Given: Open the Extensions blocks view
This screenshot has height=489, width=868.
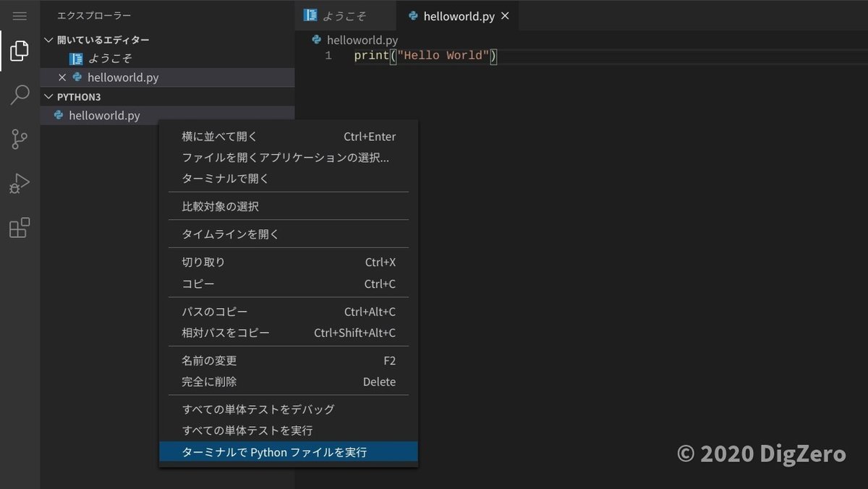Looking at the screenshot, I should [x=20, y=227].
